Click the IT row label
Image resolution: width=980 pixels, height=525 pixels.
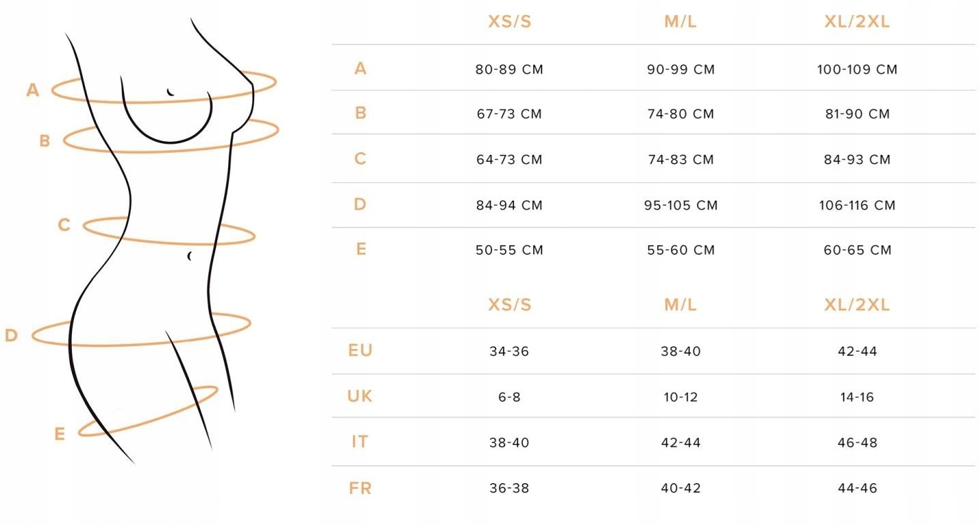pyautogui.click(x=360, y=442)
